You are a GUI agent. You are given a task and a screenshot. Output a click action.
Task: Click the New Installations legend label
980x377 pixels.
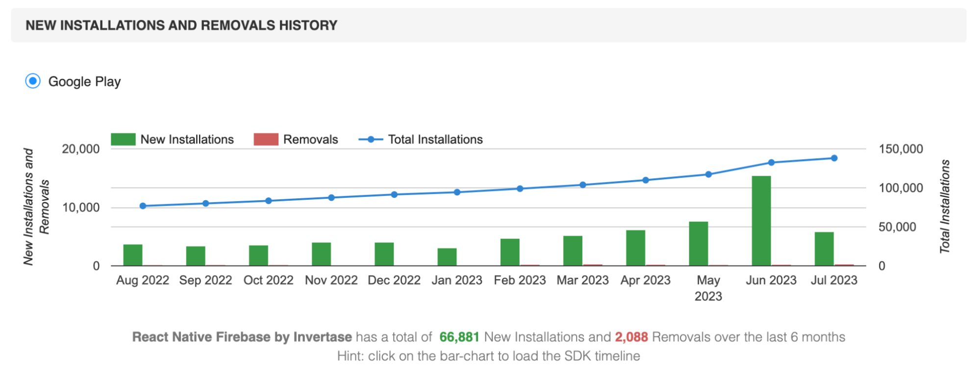coord(187,140)
